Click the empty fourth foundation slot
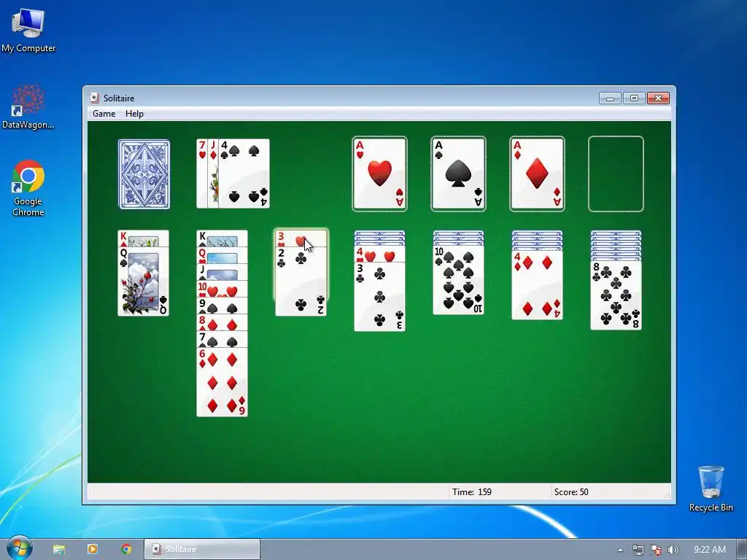Screen dimensions: 747x560 pyautogui.click(x=616, y=174)
